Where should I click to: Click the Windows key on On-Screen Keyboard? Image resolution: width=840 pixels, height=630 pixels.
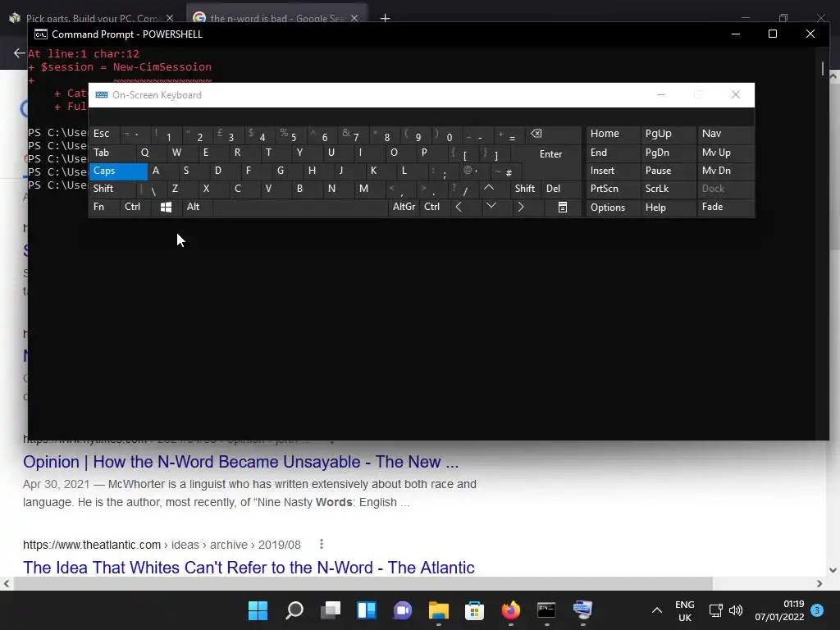[x=166, y=208]
